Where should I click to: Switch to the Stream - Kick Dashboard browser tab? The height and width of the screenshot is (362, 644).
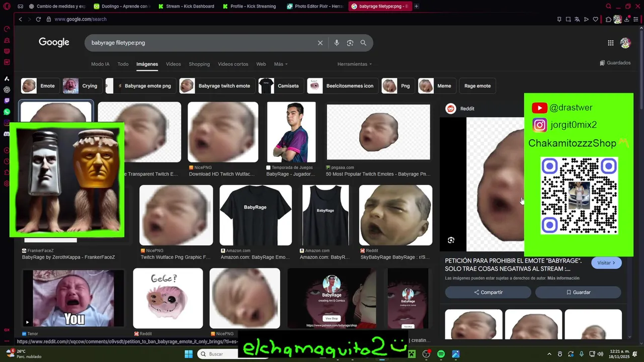pyautogui.click(x=186, y=7)
